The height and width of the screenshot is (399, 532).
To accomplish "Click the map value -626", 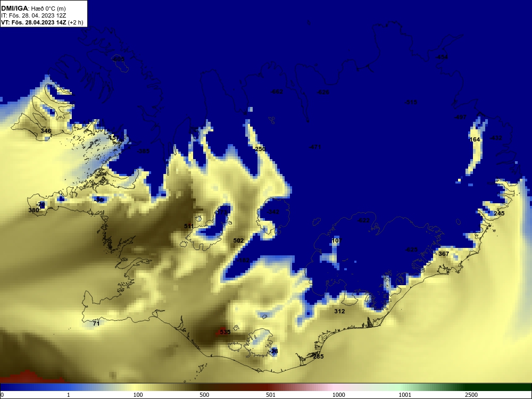I will click(323, 92).
